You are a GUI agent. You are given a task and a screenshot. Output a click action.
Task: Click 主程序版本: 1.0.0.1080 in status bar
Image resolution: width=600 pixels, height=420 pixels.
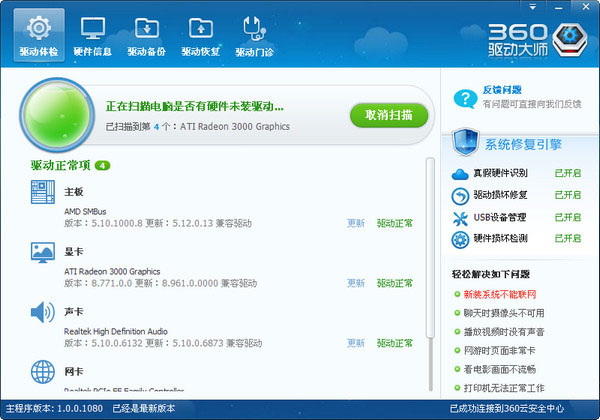54,409
